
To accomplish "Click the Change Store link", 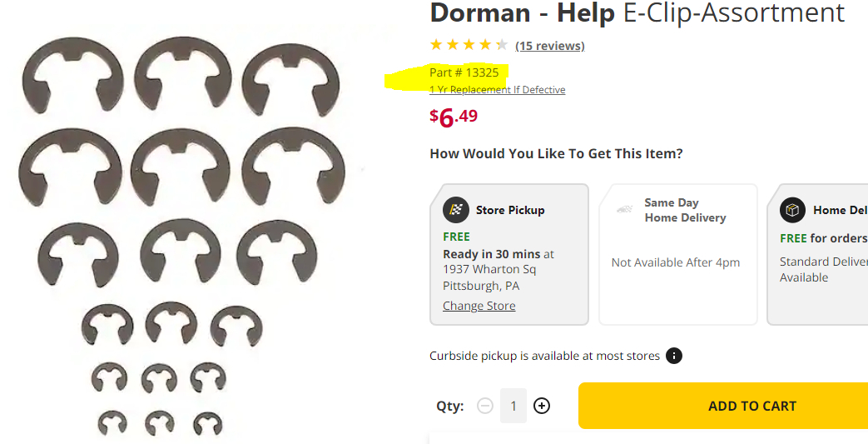I will [479, 306].
